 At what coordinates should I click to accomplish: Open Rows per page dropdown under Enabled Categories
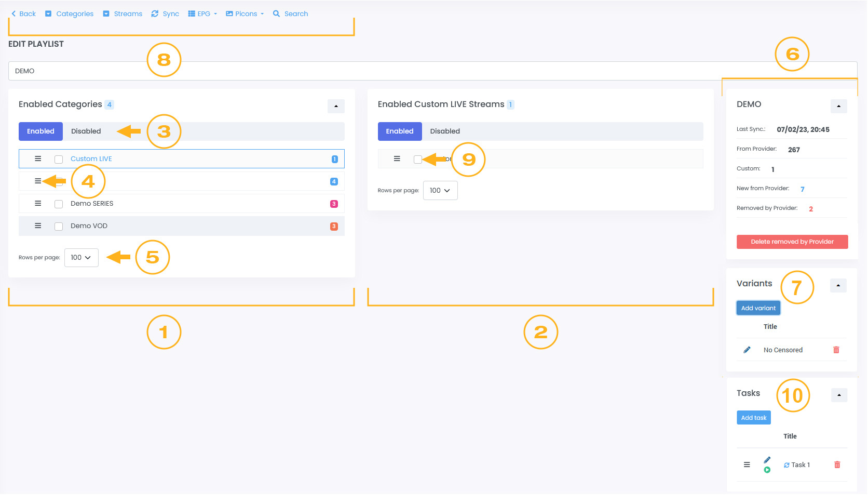81,258
